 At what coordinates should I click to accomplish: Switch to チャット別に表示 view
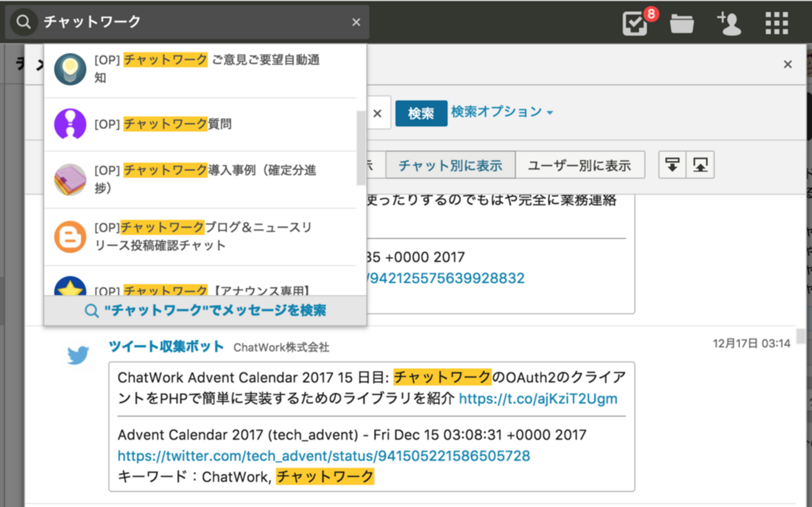(x=450, y=165)
